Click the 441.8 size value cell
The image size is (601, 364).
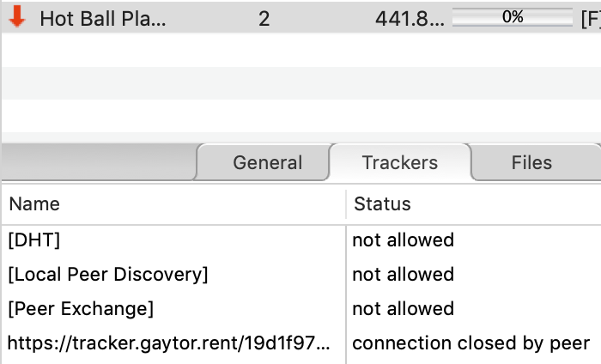click(410, 18)
